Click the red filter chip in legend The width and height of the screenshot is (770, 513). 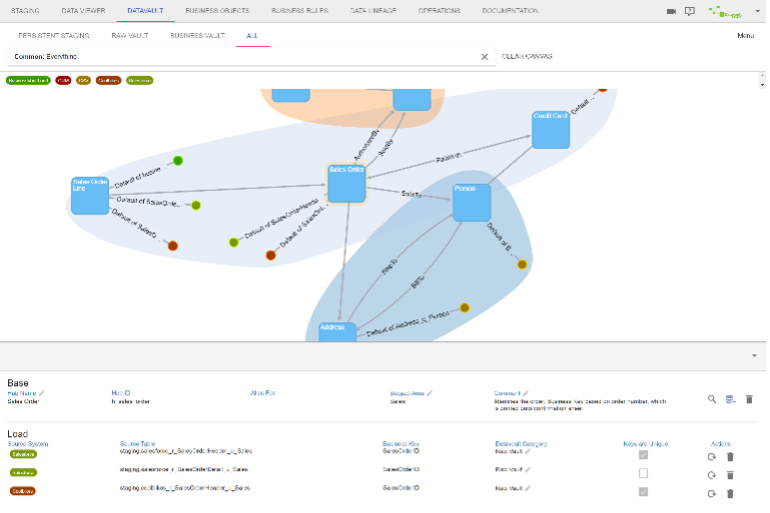(63, 80)
